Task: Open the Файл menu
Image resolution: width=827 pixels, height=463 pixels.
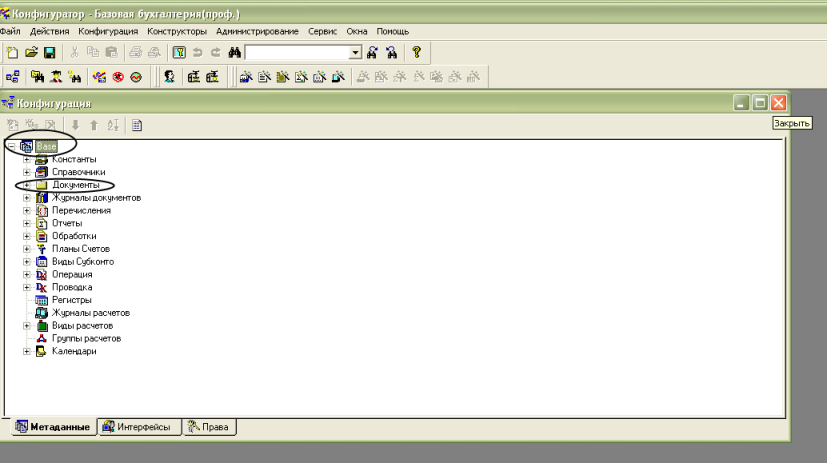Action: click(10, 31)
